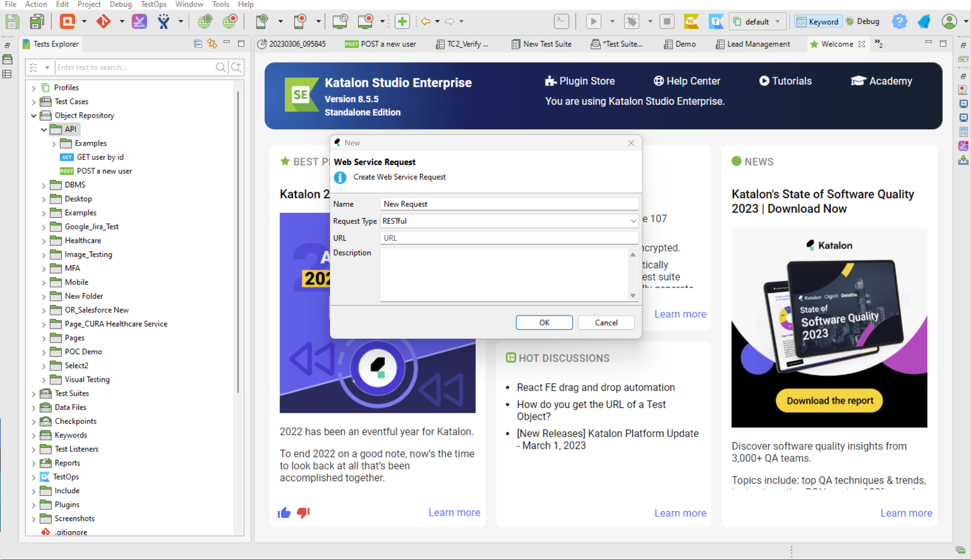The width and height of the screenshot is (971, 560).
Task: Click the thumbs down icon
Action: point(303,512)
